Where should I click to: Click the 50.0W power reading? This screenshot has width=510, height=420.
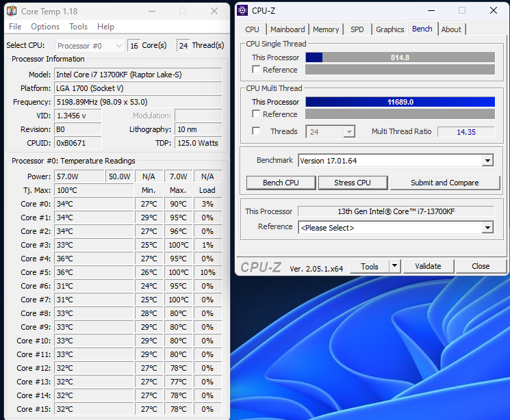pyautogui.click(x=119, y=176)
